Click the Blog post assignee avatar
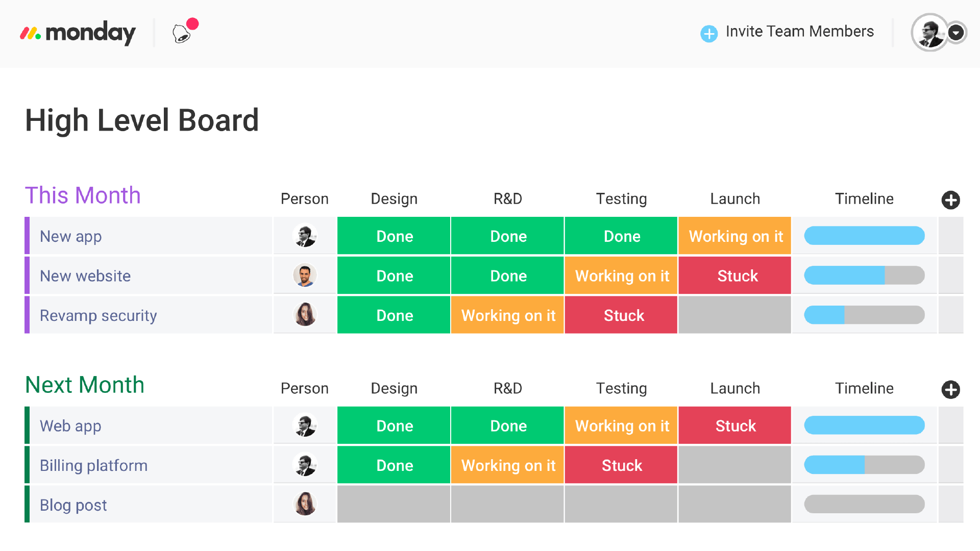This screenshot has width=980, height=551. pyautogui.click(x=305, y=504)
